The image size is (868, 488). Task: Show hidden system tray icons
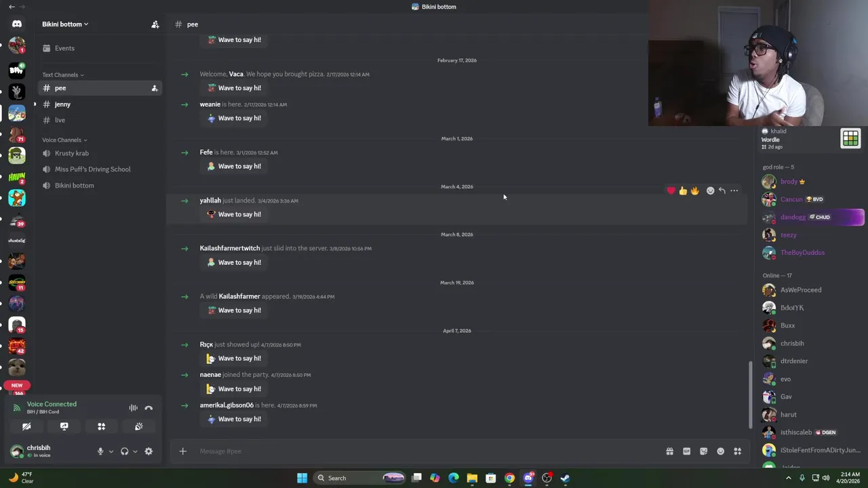click(x=788, y=478)
